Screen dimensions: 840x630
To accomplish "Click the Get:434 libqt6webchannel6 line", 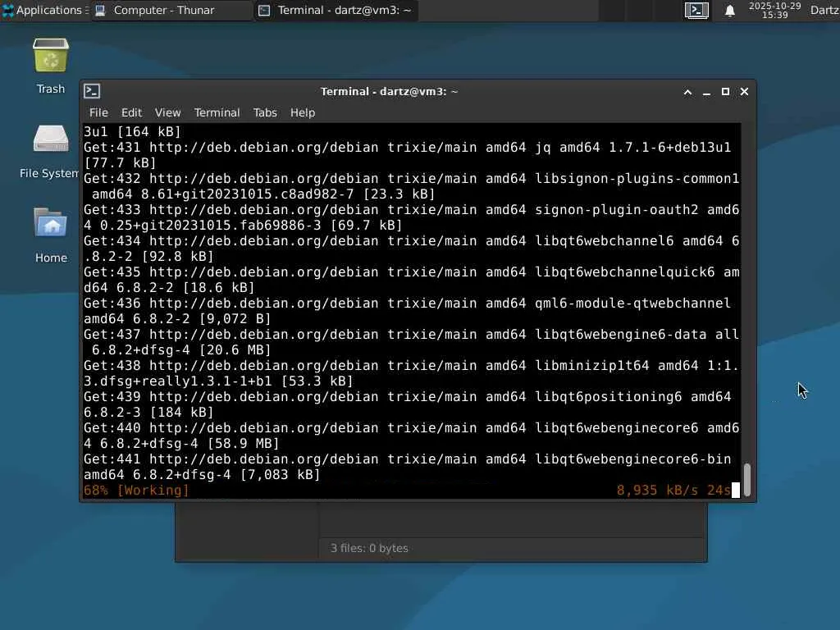I will (x=412, y=249).
